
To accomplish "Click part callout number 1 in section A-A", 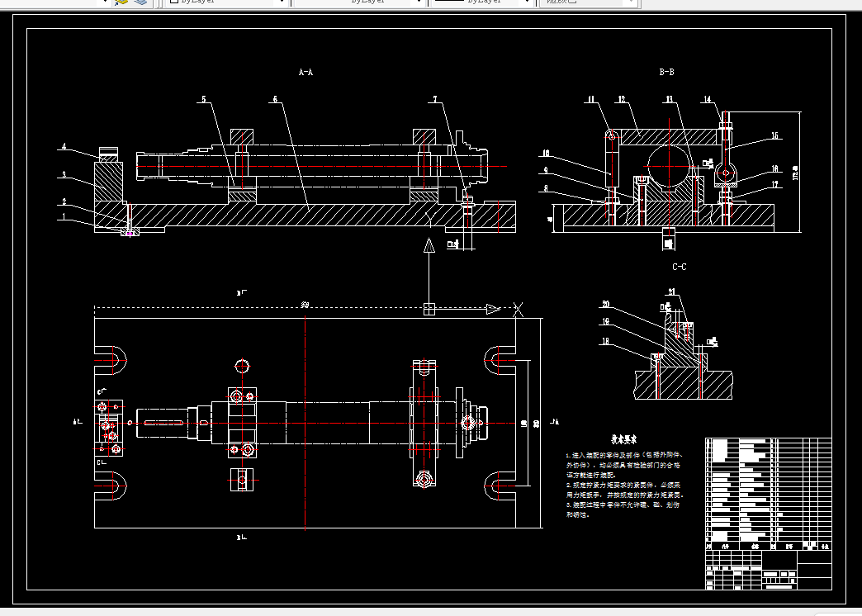I will tap(64, 216).
